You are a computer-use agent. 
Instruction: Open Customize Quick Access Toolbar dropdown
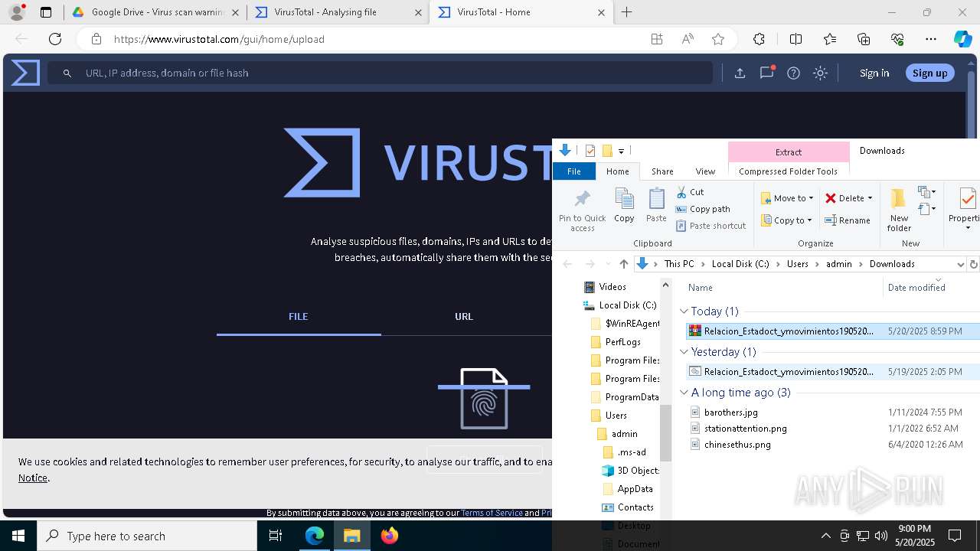[621, 151]
